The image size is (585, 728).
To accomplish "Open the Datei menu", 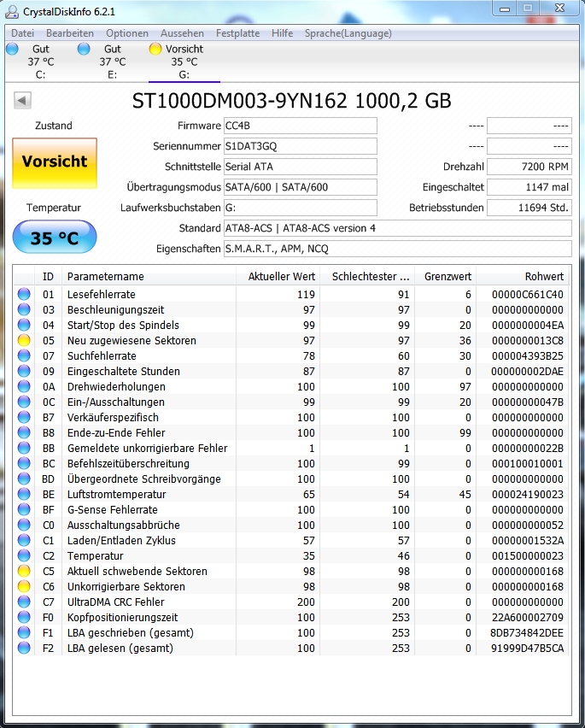I will click(x=23, y=33).
